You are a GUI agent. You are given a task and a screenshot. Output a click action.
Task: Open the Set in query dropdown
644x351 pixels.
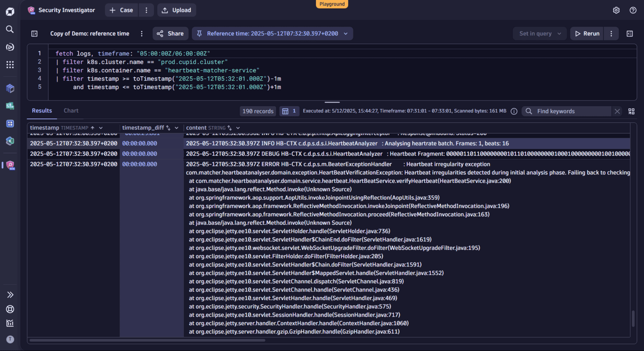(x=540, y=33)
